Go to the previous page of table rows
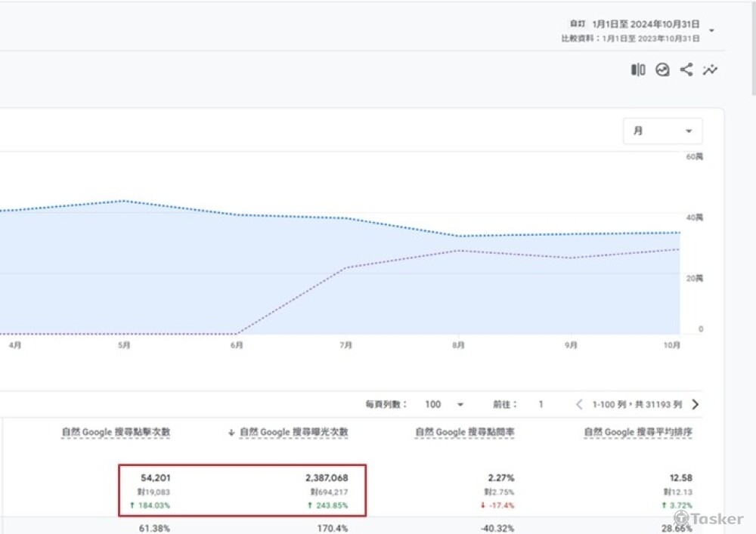 (x=579, y=404)
